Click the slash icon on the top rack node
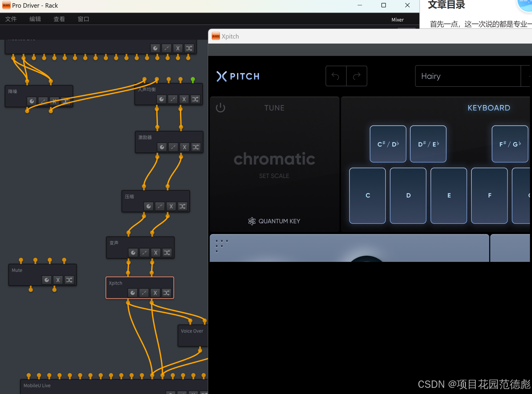Viewport: 532px width, 394px height. (x=166, y=48)
